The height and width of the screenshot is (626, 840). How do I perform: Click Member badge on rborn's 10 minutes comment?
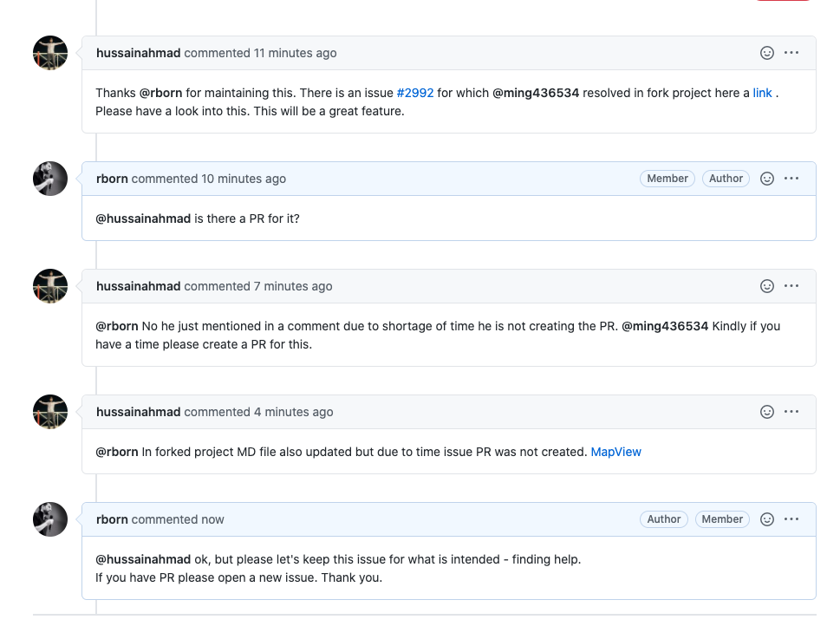tap(667, 179)
